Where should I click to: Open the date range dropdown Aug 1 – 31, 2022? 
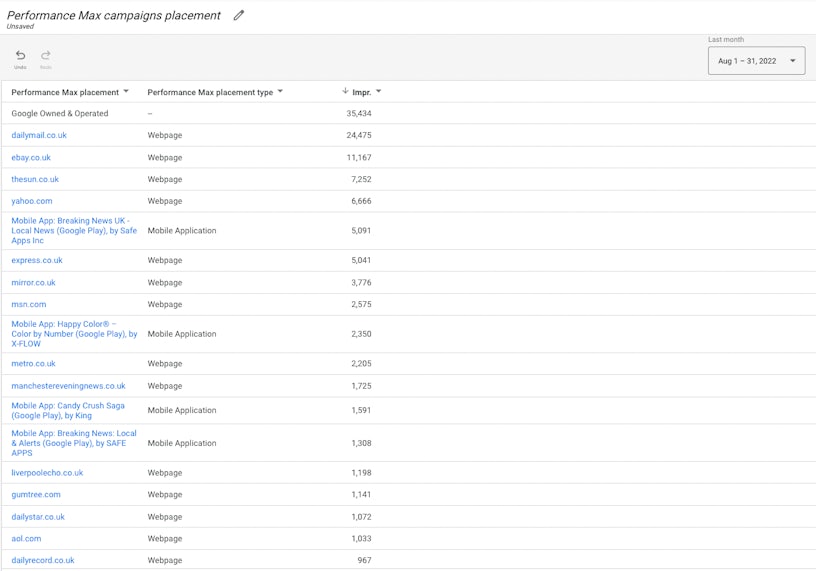[x=756, y=61]
